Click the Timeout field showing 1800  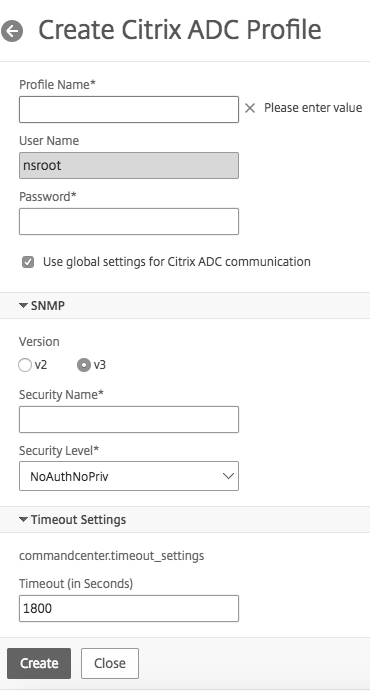[x=129, y=609]
